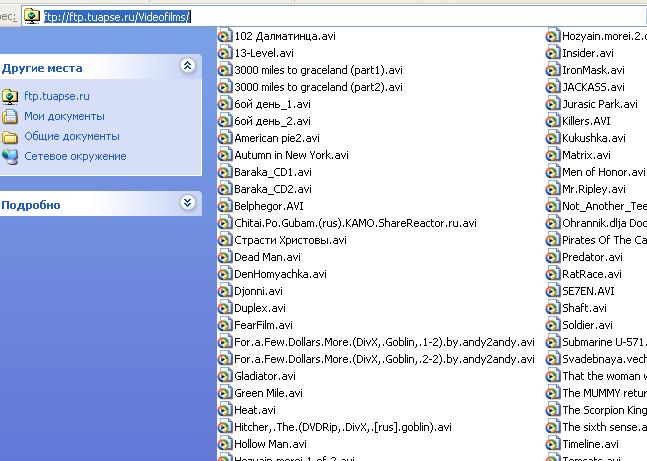This screenshot has width=647, height=461.
Task: Click Kukushka.avi file name
Action: tap(594, 138)
